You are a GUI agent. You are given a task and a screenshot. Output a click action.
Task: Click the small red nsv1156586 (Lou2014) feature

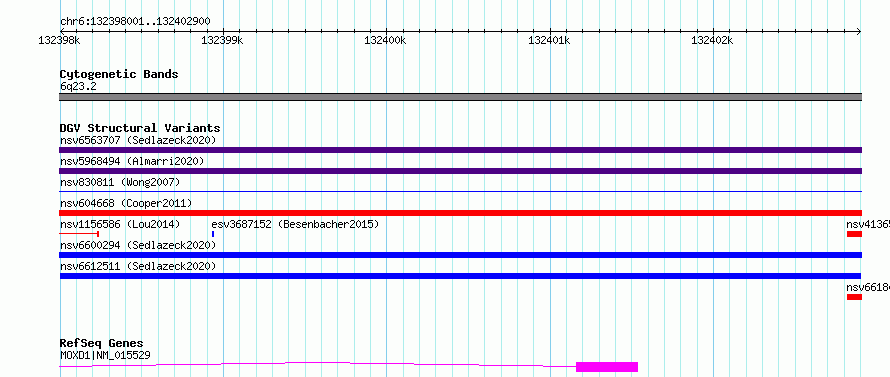[79, 234]
